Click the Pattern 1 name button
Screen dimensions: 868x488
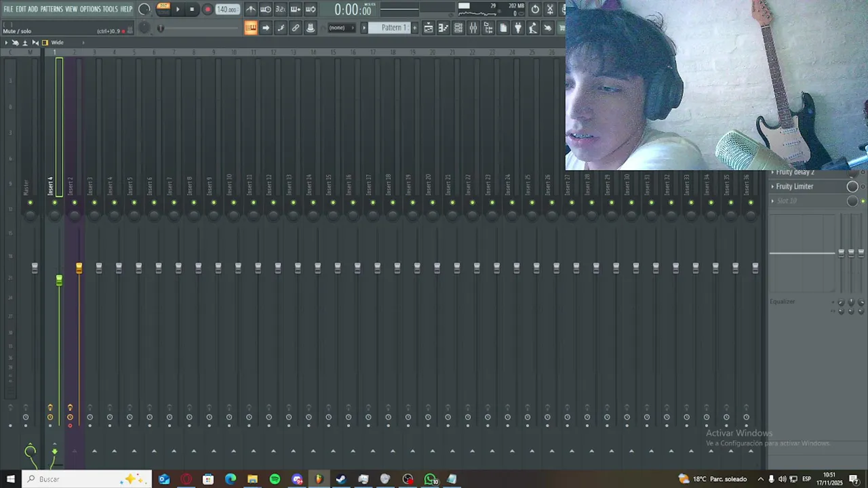coord(391,28)
